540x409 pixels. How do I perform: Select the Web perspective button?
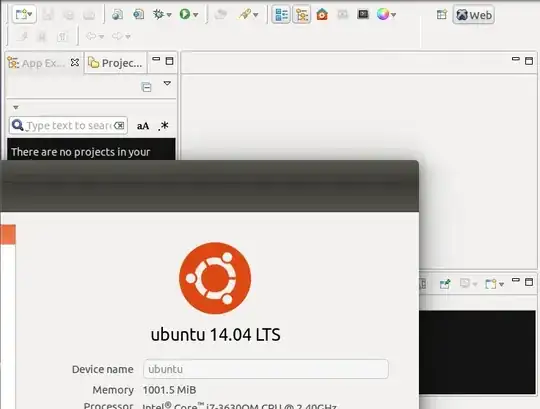[474, 15]
